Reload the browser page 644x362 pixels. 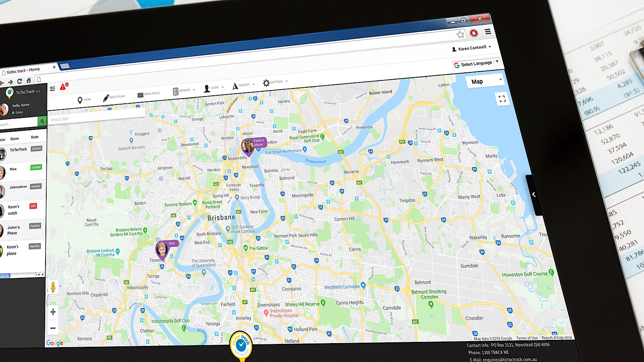tap(19, 81)
